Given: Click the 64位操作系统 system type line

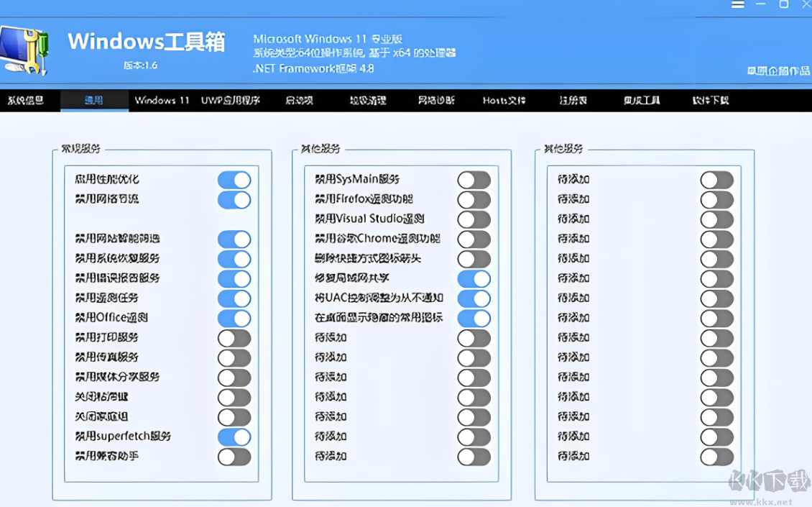Looking at the screenshot, I should 354,53.
